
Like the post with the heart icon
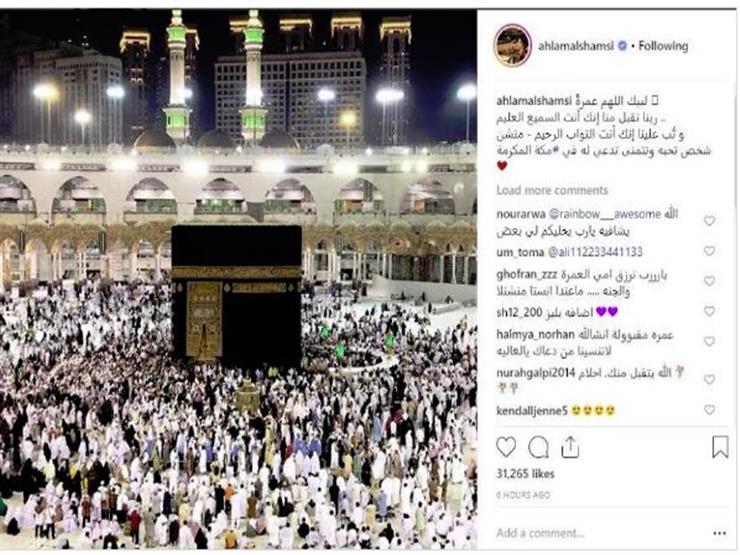pos(506,447)
